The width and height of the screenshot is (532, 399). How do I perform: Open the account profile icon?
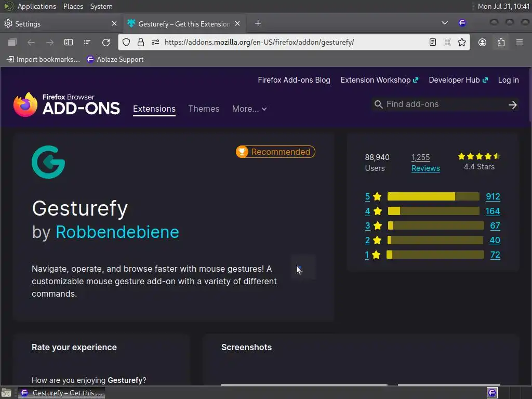(482, 43)
